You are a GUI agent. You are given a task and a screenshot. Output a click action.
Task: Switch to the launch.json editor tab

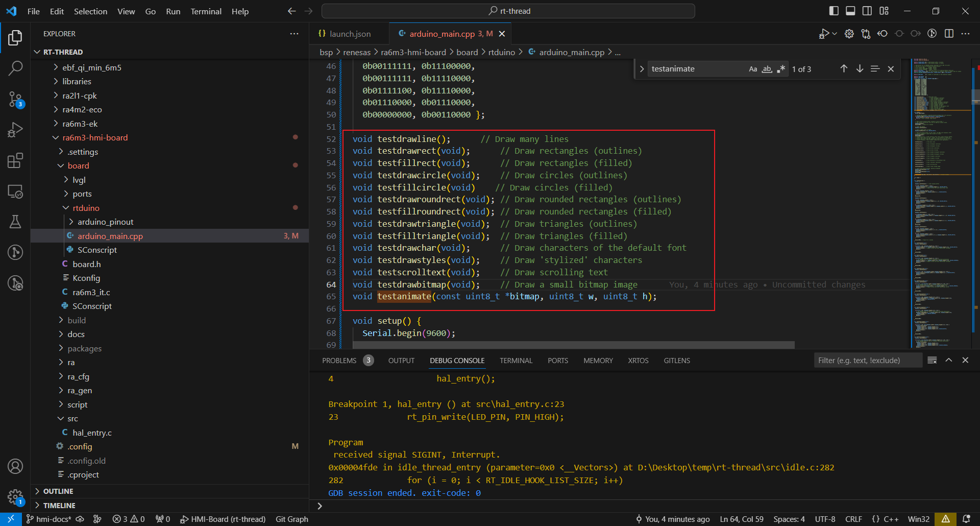pos(349,34)
